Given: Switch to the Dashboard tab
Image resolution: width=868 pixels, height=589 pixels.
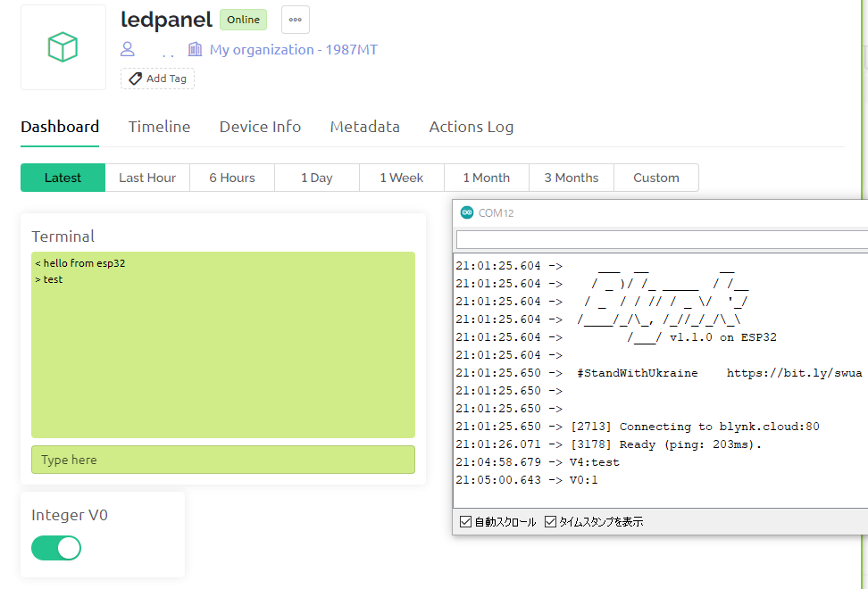Looking at the screenshot, I should (60, 127).
